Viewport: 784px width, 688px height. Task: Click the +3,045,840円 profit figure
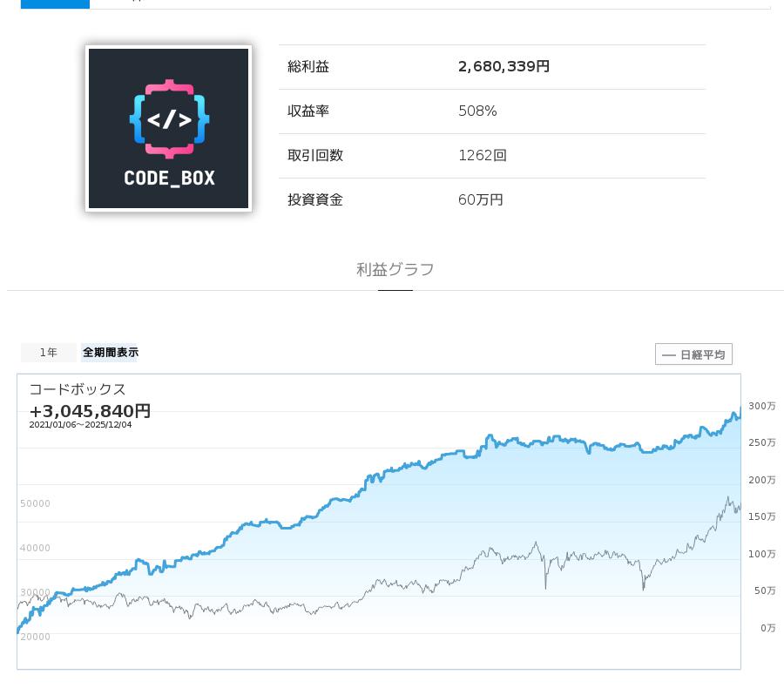click(90, 410)
